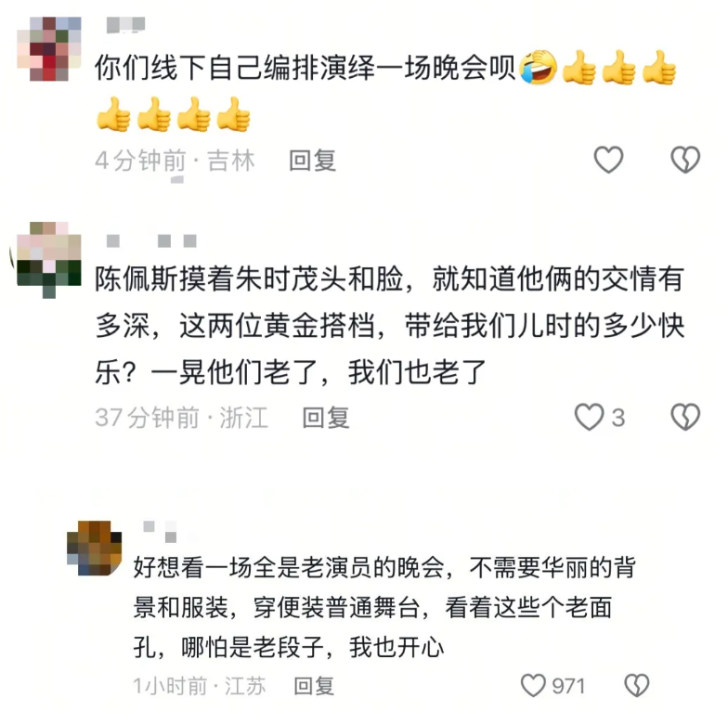Tap the broken heart on the 浙江 comment

pos(685,416)
